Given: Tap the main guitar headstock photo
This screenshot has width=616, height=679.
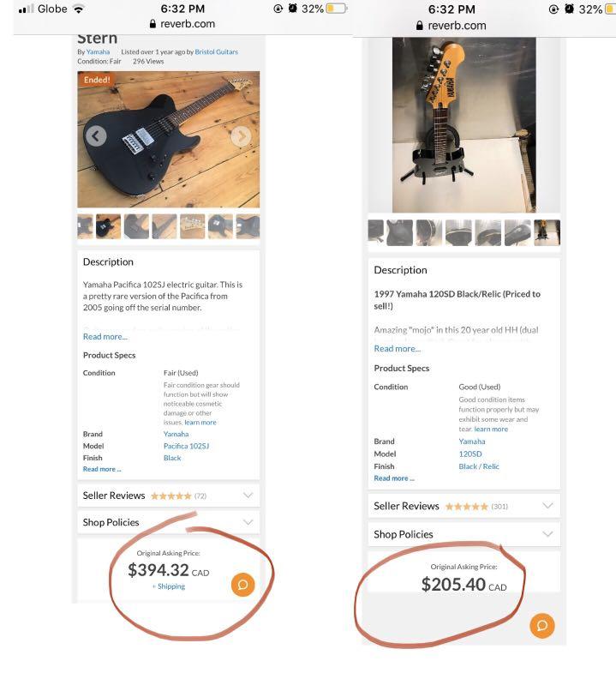Looking at the screenshot, I should click(x=463, y=124).
